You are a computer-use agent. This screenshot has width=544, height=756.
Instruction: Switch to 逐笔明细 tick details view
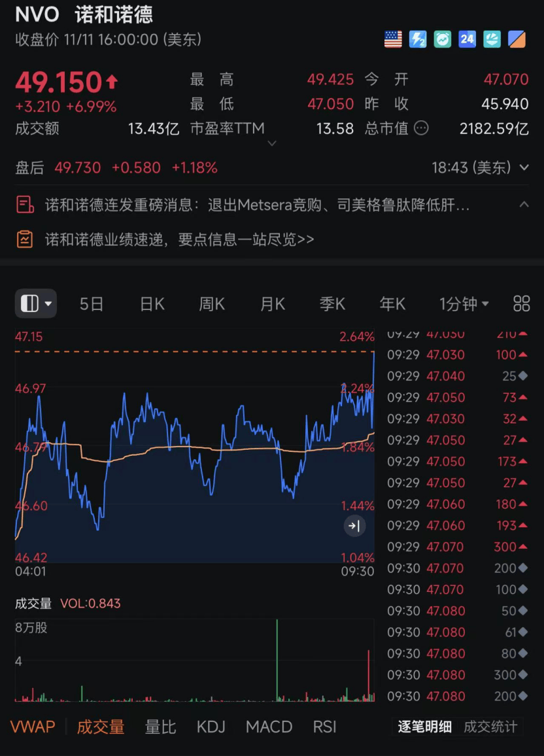pyautogui.click(x=424, y=727)
